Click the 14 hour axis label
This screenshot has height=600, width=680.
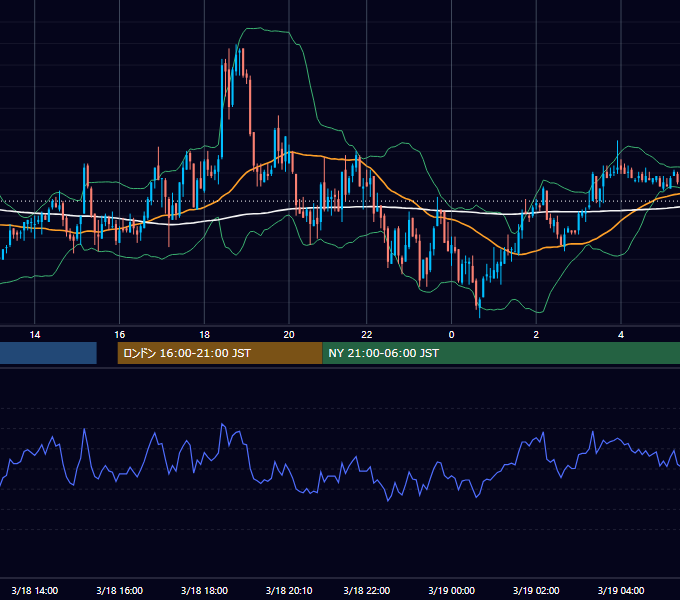click(35, 335)
